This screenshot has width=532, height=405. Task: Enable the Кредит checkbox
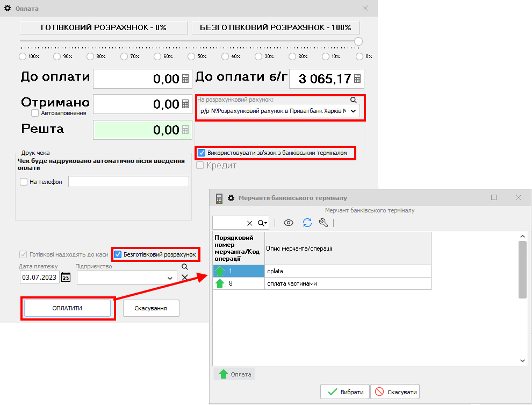coord(200,165)
